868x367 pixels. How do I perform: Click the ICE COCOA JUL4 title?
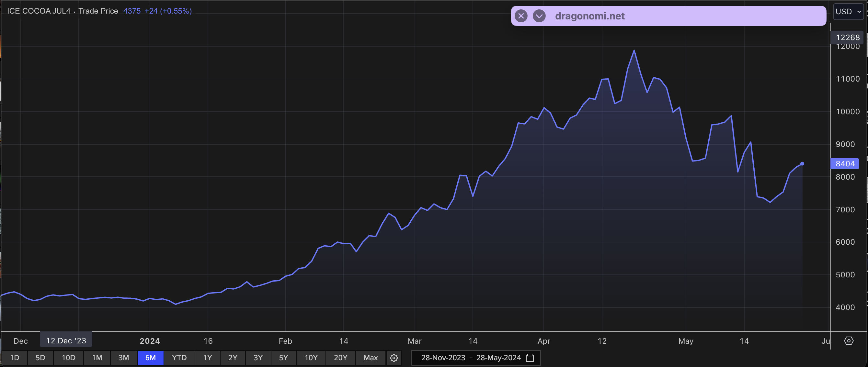(39, 11)
